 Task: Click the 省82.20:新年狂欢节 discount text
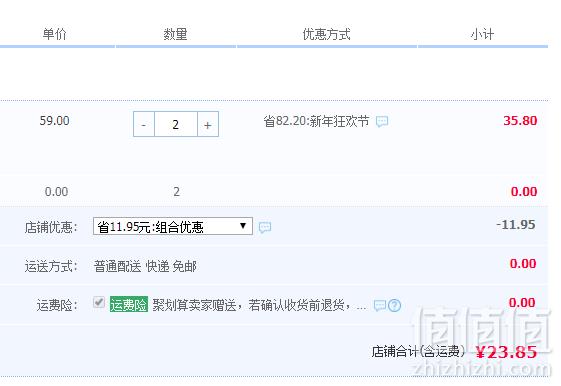point(316,121)
